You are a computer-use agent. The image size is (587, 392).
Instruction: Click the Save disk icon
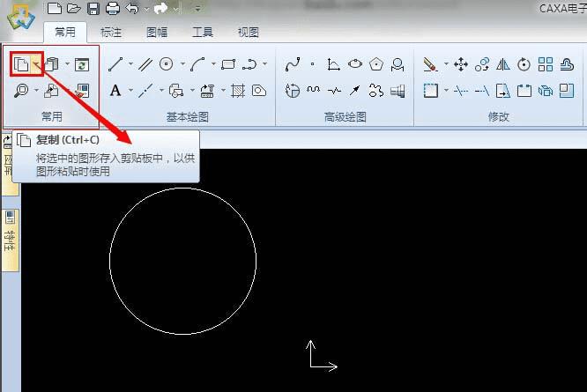pyautogui.click(x=93, y=8)
